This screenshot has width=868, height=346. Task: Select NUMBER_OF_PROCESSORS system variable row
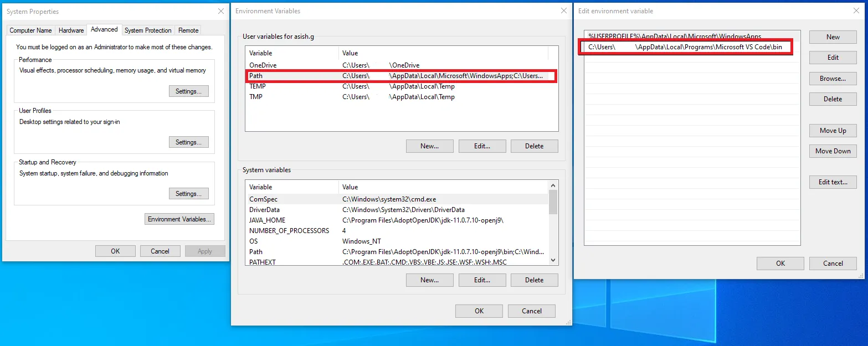coord(397,231)
